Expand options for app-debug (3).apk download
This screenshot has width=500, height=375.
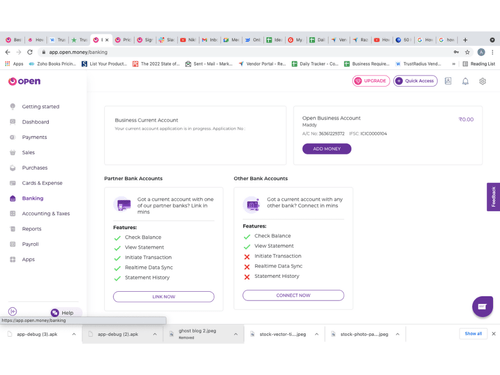click(74, 334)
